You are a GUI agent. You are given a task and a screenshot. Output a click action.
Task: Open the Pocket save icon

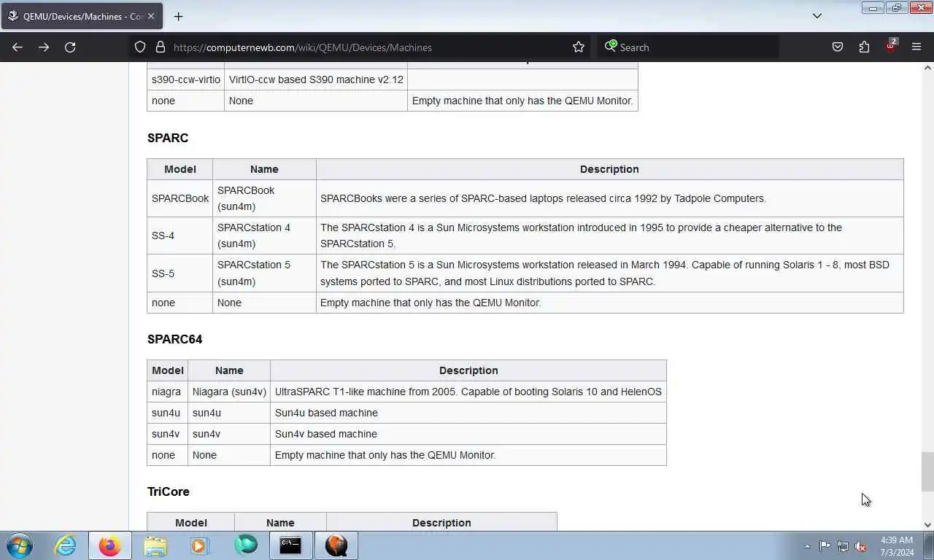(x=838, y=47)
